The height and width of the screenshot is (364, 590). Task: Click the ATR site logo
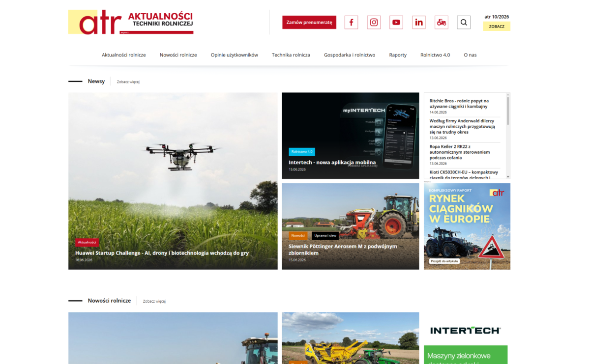click(x=131, y=23)
